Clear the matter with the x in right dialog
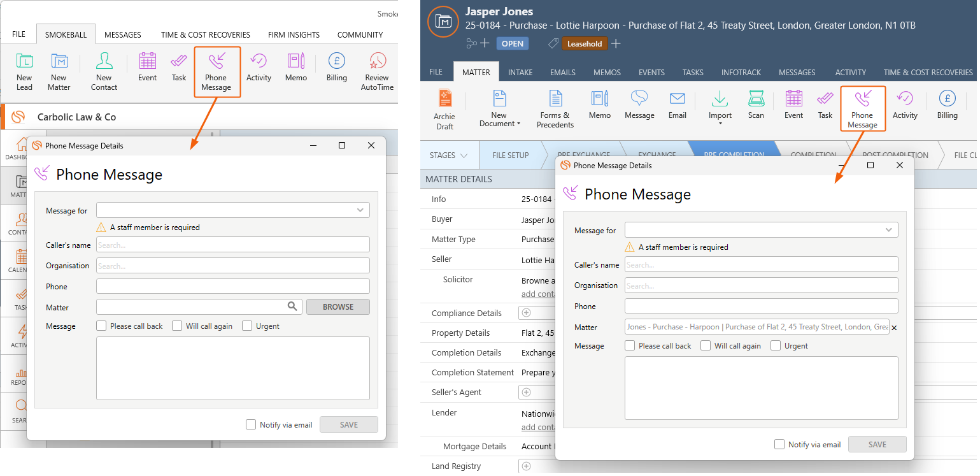This screenshot has height=476, width=980. 894,328
